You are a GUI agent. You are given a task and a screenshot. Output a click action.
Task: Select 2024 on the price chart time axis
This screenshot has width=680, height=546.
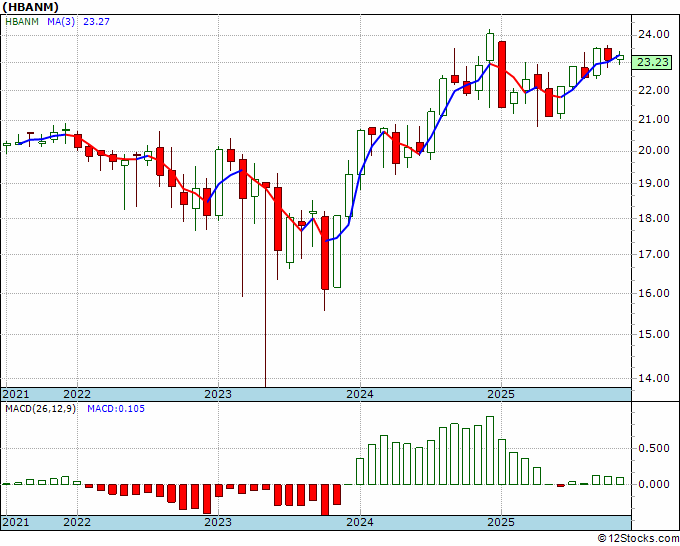coord(360,394)
